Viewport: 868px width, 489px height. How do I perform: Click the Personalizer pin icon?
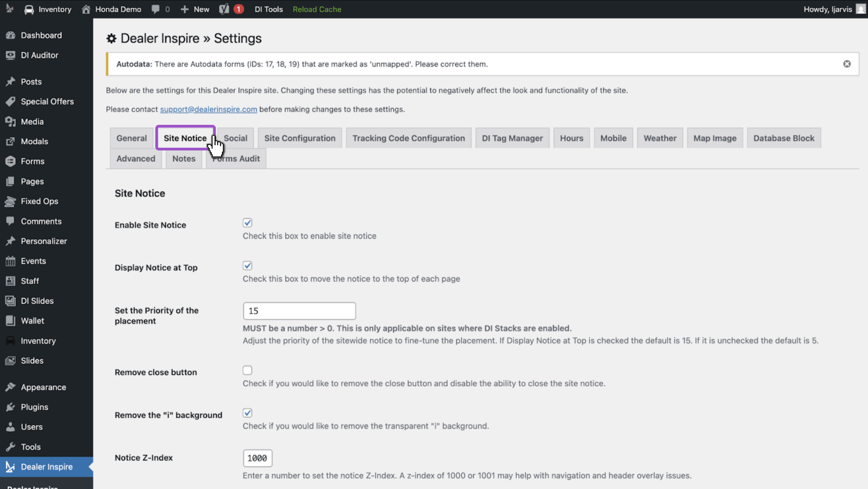[11, 241]
